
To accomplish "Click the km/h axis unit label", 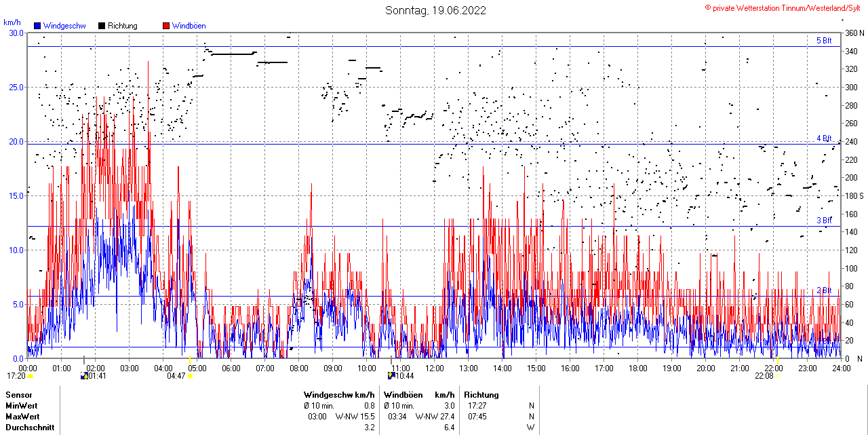I will [12, 22].
